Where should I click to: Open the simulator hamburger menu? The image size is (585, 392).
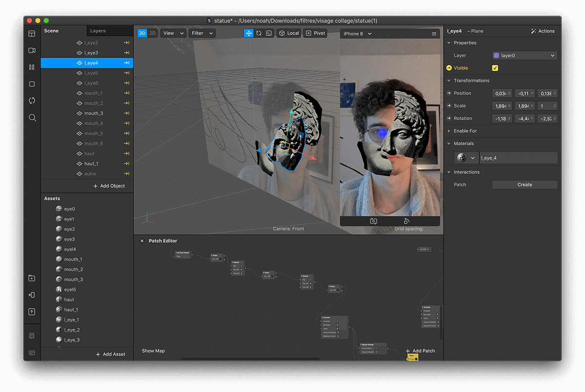coord(434,34)
